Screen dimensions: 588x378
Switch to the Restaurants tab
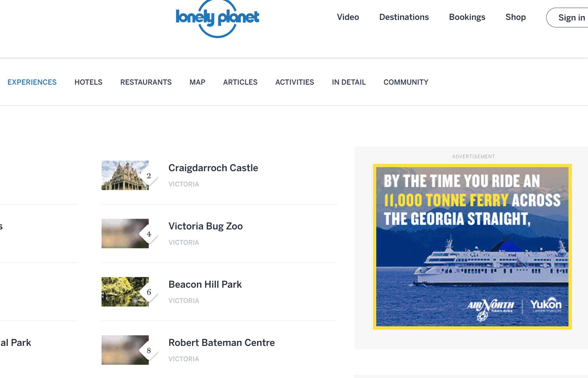(x=146, y=82)
